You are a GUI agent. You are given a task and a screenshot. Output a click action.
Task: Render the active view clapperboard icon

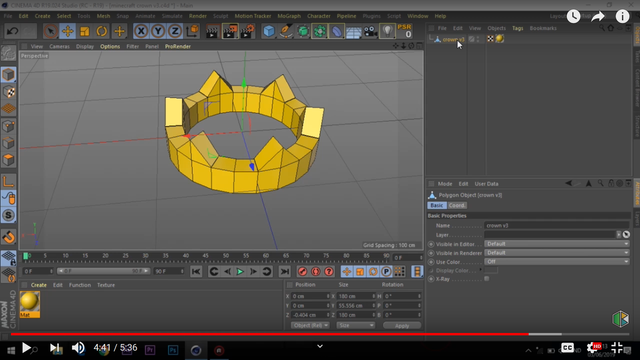point(212,31)
